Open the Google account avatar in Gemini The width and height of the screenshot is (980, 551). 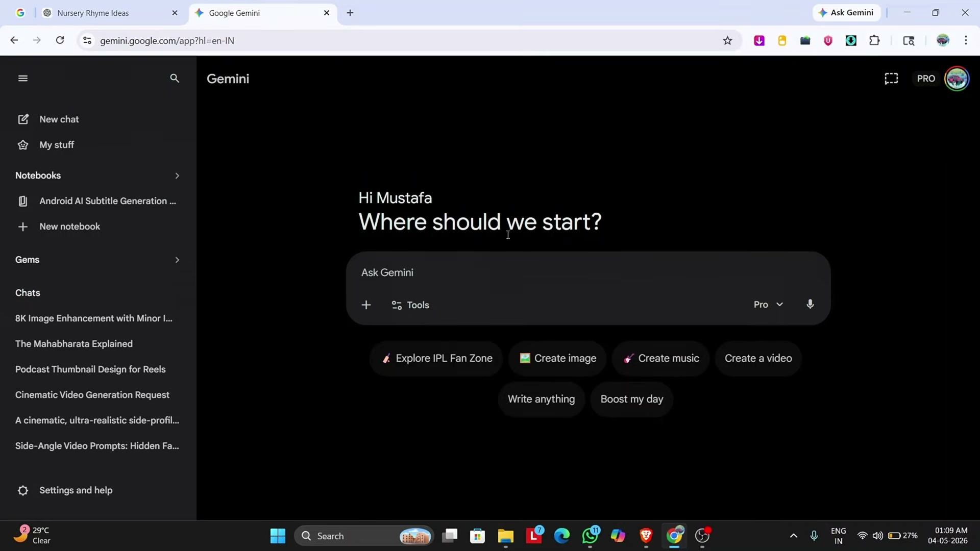(957, 79)
